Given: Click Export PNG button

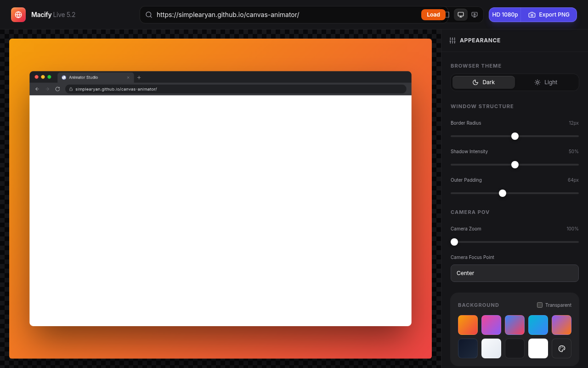Looking at the screenshot, I should point(549,15).
